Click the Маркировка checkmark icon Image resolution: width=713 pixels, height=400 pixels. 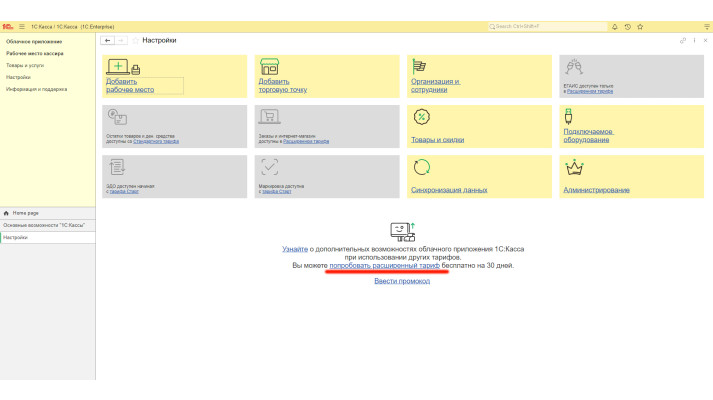[x=270, y=167]
